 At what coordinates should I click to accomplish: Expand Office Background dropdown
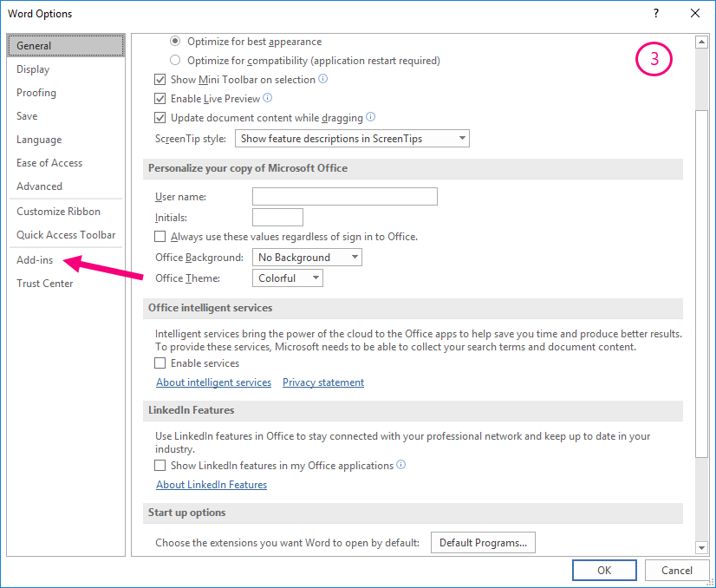click(307, 258)
